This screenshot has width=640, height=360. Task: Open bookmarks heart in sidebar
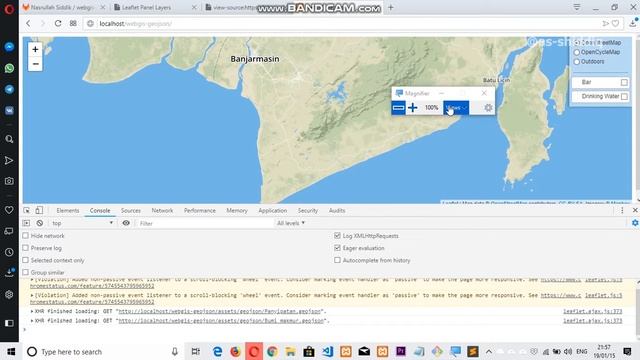click(9, 210)
